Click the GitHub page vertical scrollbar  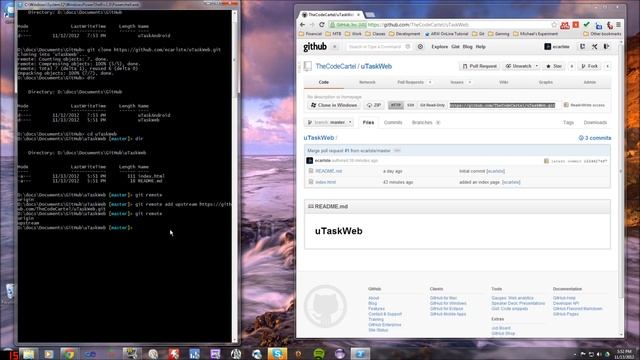621,171
